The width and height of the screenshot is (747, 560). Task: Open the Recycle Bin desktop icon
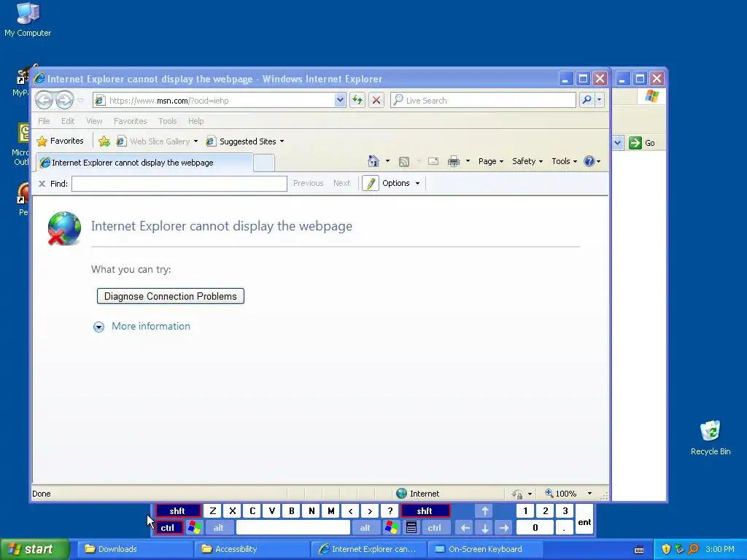coord(711,437)
